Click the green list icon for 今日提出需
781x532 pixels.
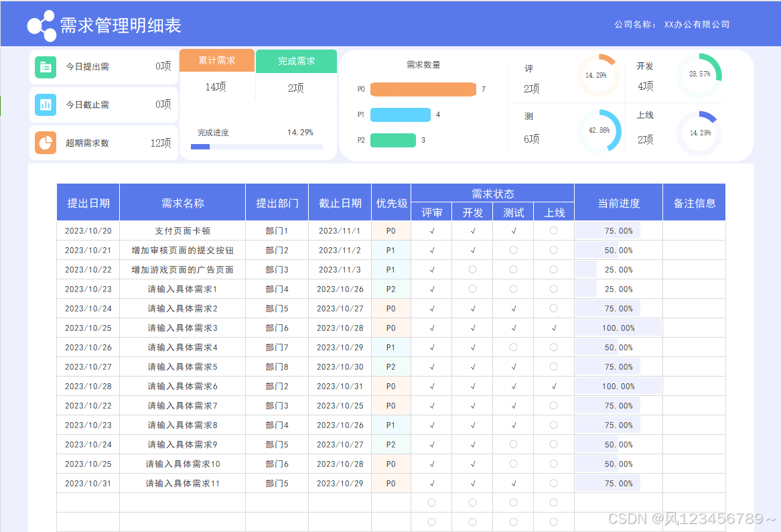point(46,67)
